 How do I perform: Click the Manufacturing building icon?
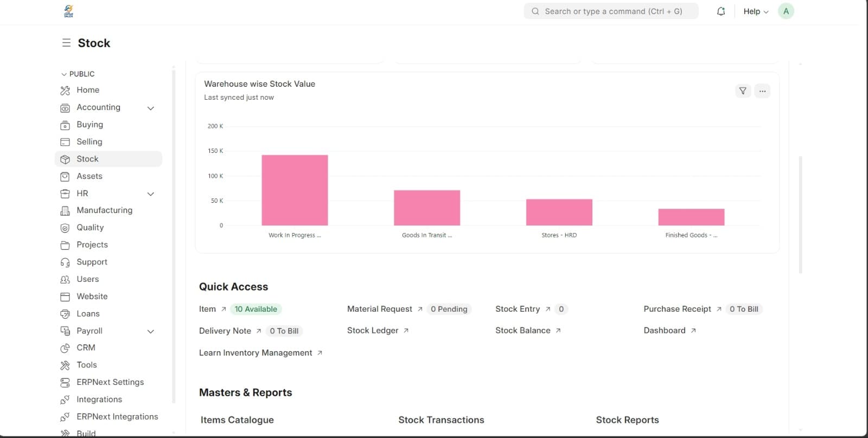65,211
